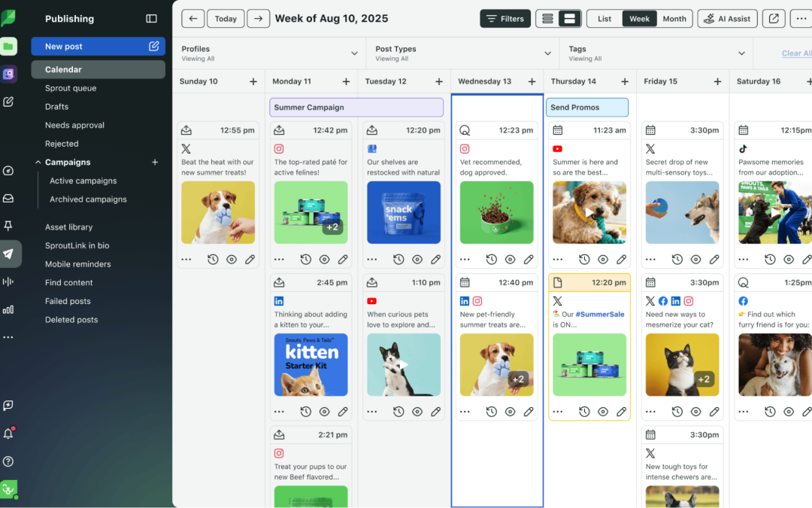Open the Sprout Social leaf logo

[x=8, y=18]
